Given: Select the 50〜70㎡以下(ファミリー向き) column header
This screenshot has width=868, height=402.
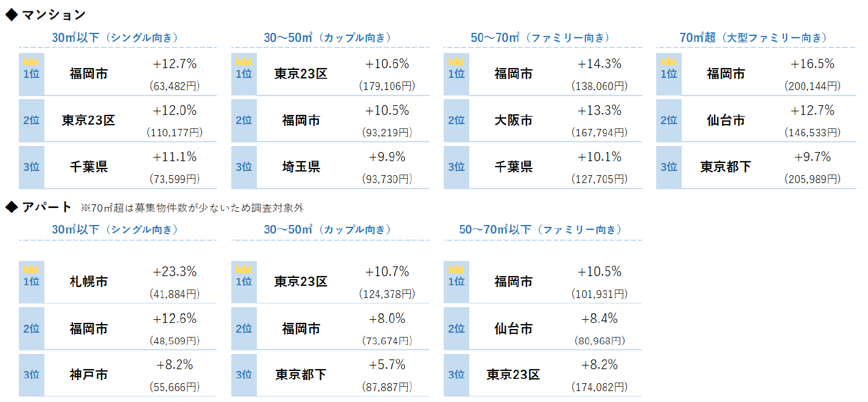Looking at the screenshot, I should [541, 230].
